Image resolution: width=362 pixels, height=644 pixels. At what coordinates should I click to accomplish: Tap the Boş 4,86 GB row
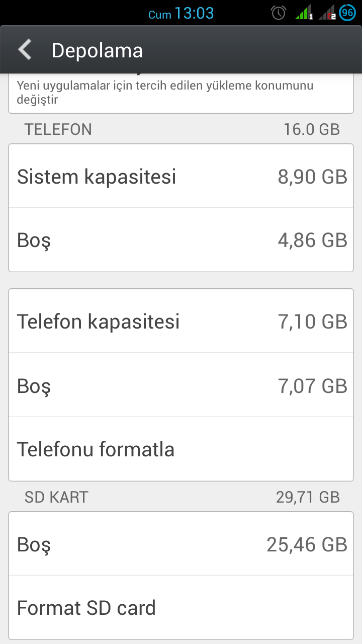click(181, 240)
